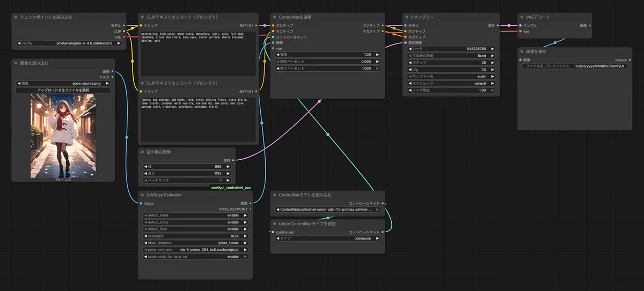Image resolution: width=644 pixels, height=291 pixels.
Task: Click the 潜在 output port on 空の潜在画像
Action: [x=233, y=160]
